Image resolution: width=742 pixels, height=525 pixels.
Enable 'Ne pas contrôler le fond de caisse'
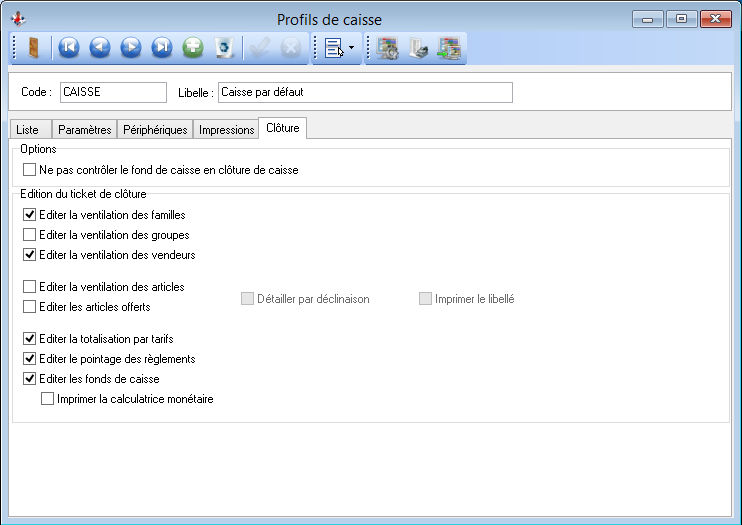[30, 170]
